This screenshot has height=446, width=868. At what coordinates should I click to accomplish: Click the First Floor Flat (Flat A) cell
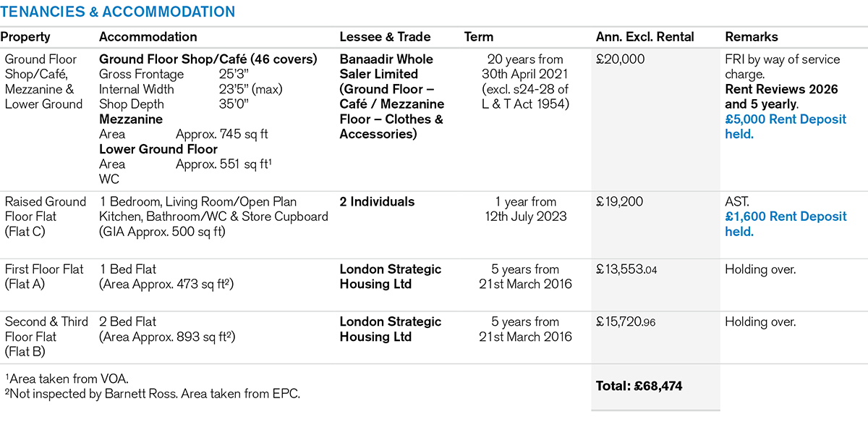(43, 277)
